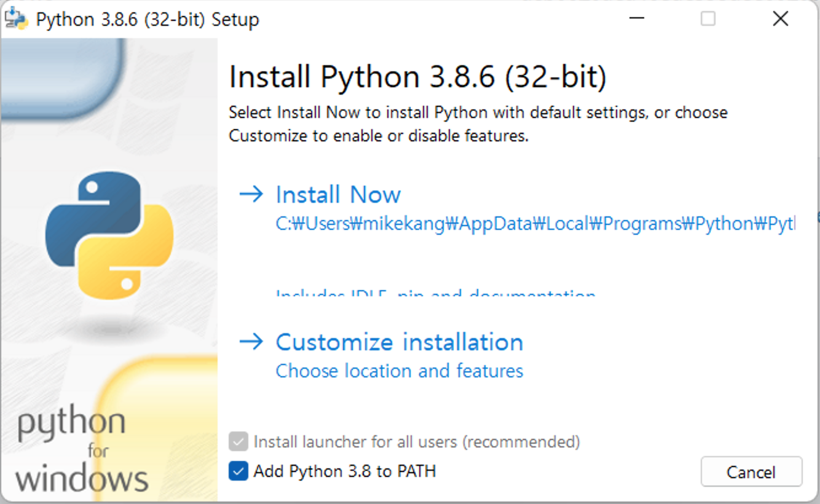Image resolution: width=820 pixels, height=504 pixels.
Task: Close the Python Setup window
Action: pos(781,19)
